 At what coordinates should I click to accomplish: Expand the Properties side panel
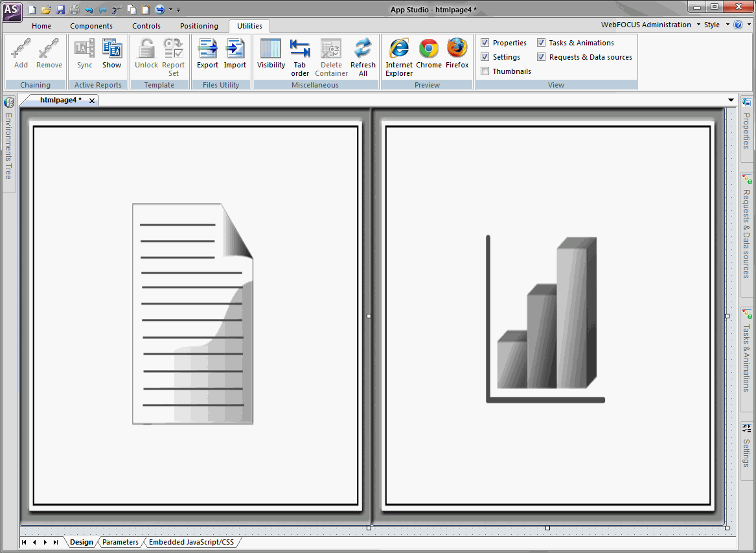point(746,130)
